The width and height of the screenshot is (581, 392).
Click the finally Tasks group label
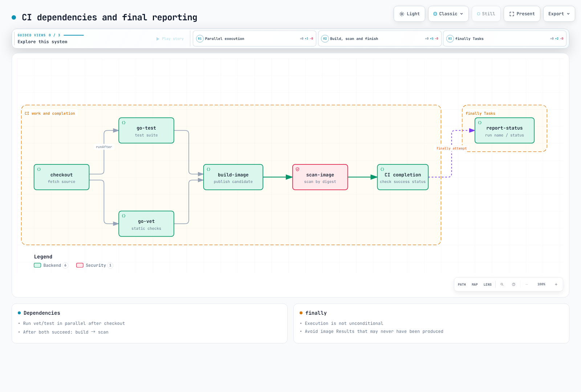[480, 114]
